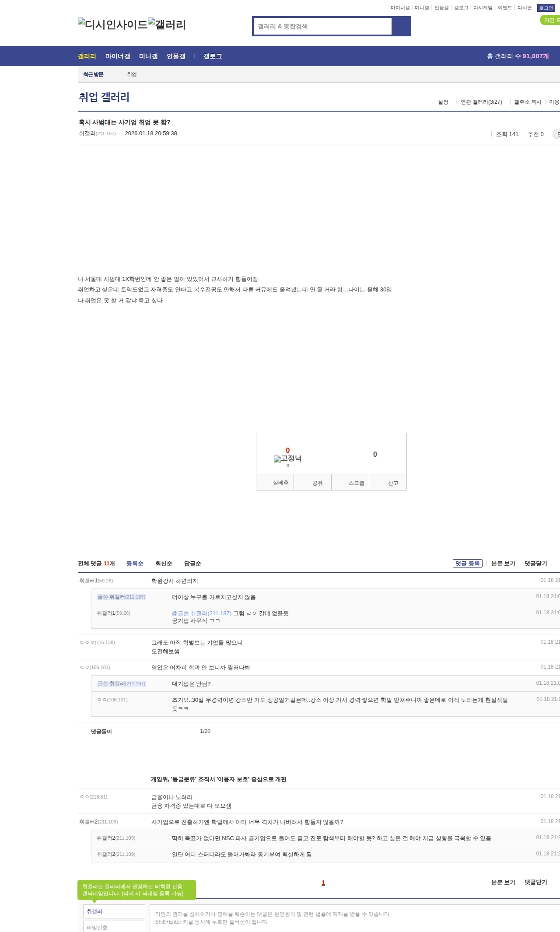
Task: Focus the comment text area
Action: (x=355, y=918)
